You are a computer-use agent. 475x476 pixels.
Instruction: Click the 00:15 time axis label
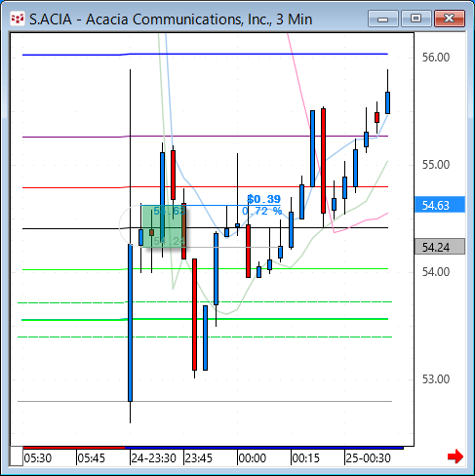[x=306, y=458]
